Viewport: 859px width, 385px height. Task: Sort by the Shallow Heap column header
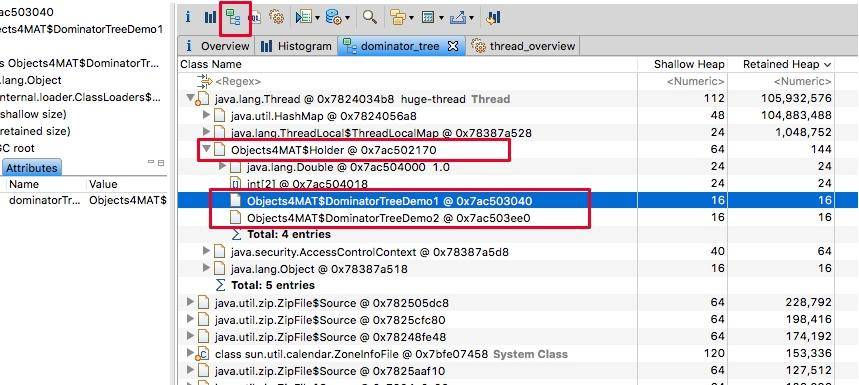689,64
